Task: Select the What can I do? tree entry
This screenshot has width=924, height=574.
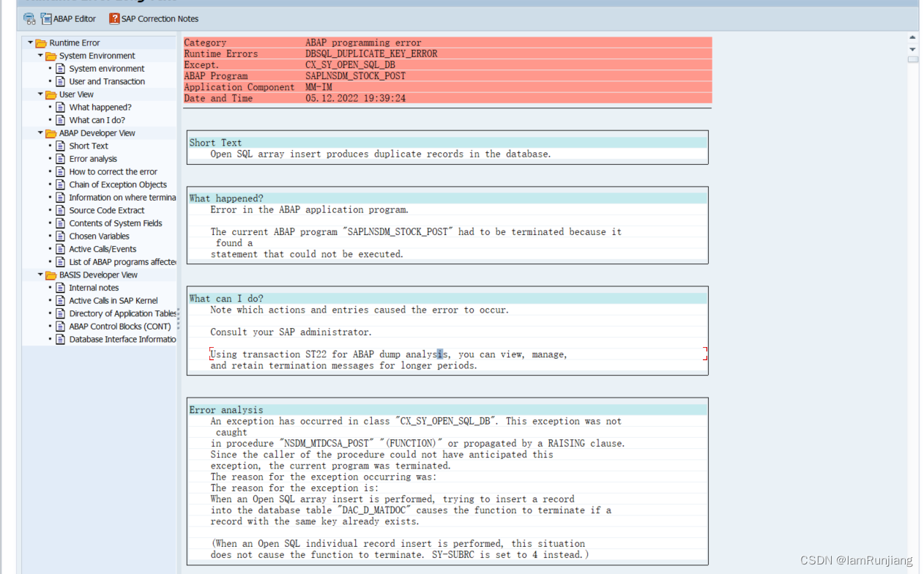Action: point(97,120)
